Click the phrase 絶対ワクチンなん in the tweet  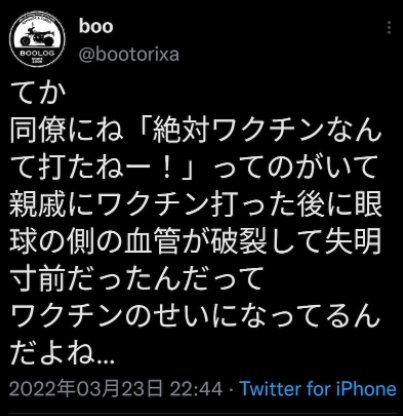coord(266,131)
